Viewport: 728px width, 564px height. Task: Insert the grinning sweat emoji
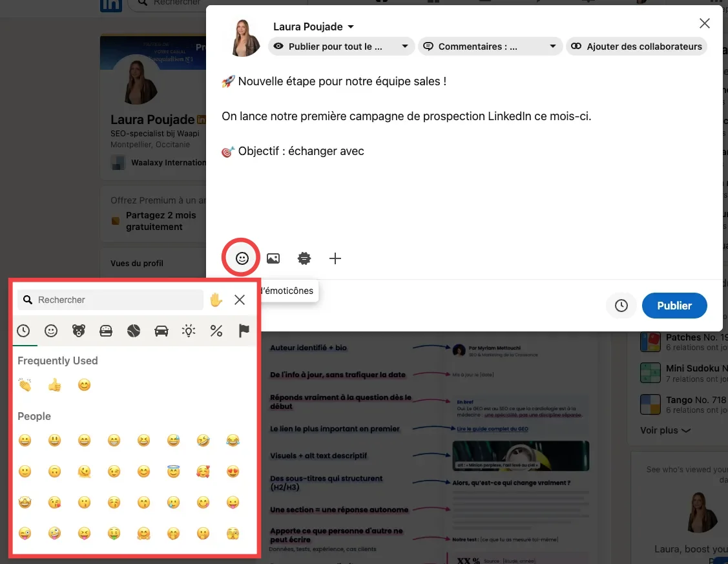(x=173, y=440)
